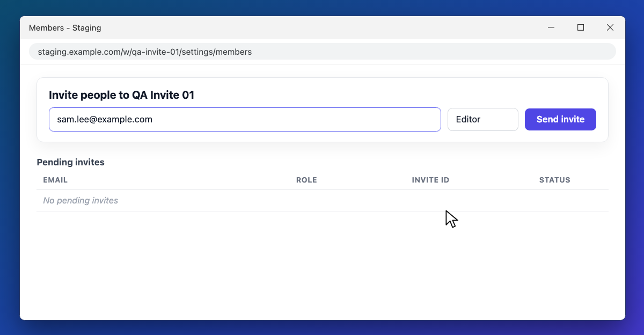Click the 'Invite people to QA Invite 01' heading
This screenshot has height=335, width=644.
click(121, 95)
